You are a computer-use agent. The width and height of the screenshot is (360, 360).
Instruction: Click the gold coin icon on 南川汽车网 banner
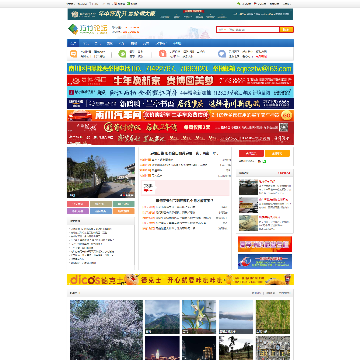287,115
